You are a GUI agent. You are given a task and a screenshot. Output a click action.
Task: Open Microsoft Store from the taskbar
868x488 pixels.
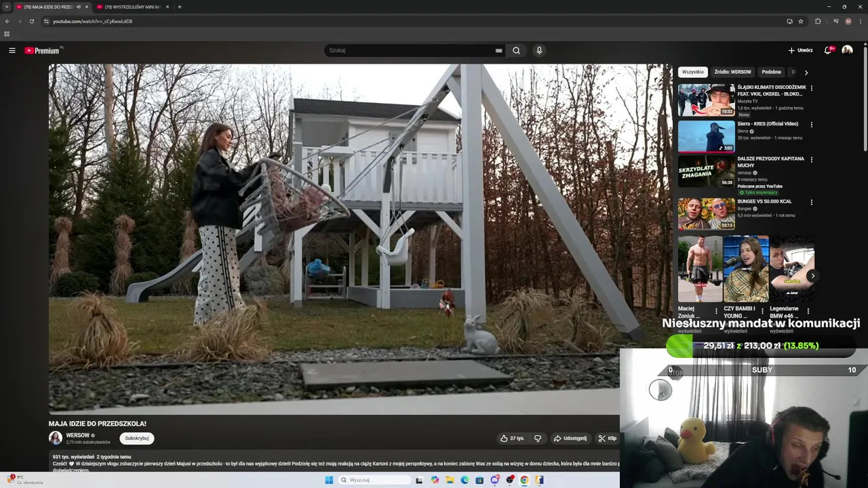[x=479, y=480]
